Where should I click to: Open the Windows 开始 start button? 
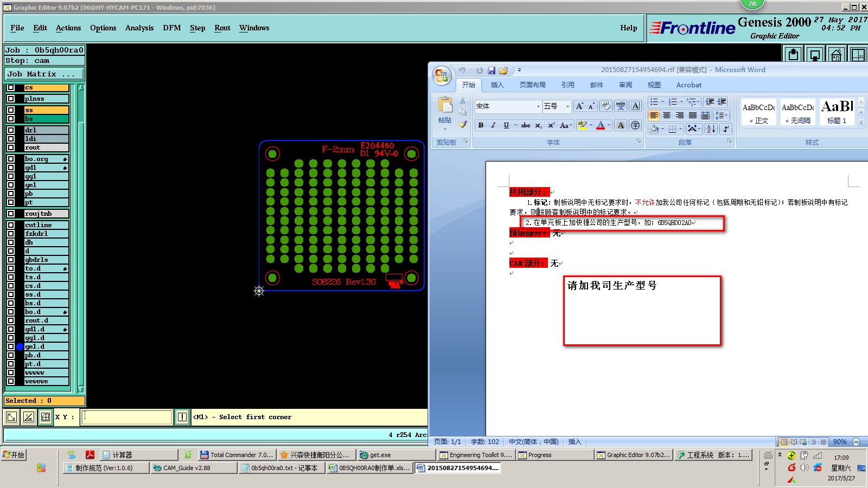click(14, 455)
